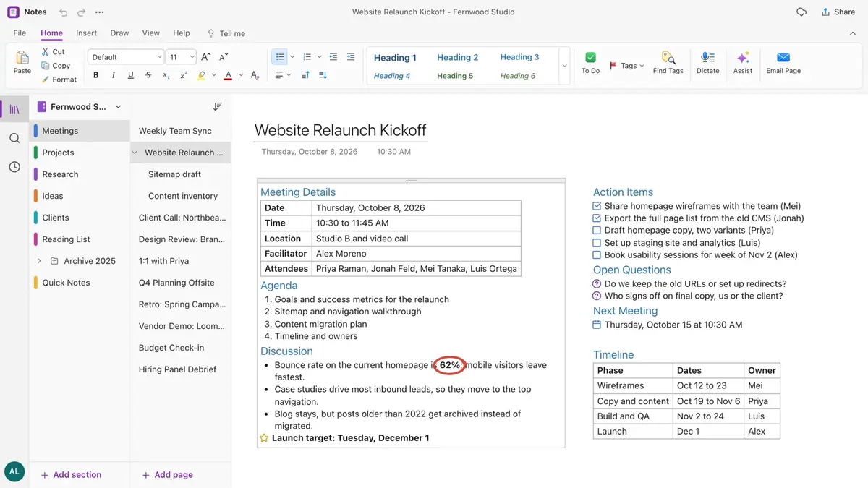Open the Projects section
868x488 pixels.
pyautogui.click(x=80, y=153)
